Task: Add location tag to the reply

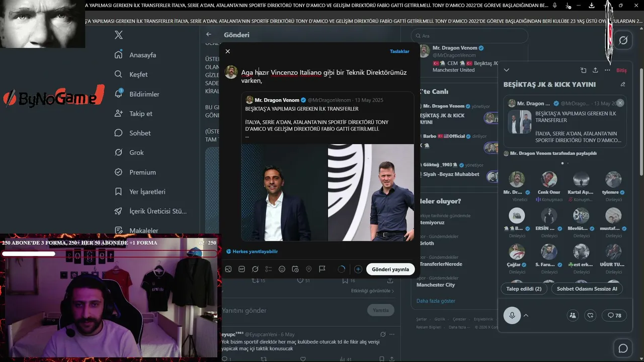Action: (309, 269)
